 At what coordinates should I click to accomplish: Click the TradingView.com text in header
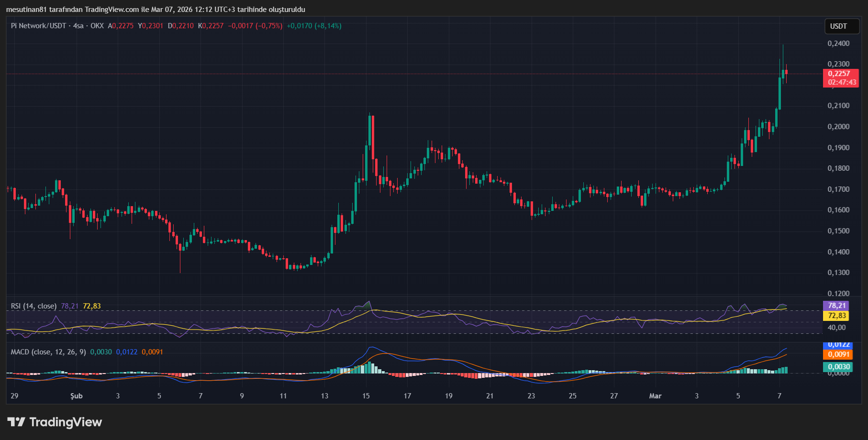(112, 10)
